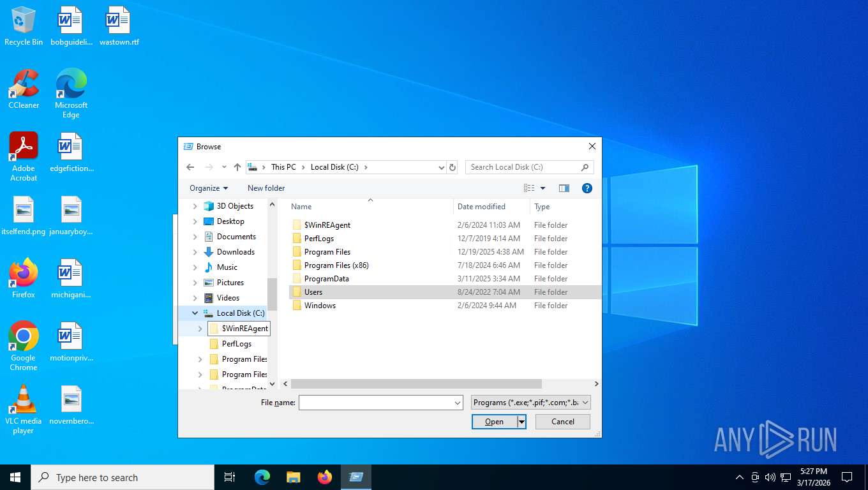Open Task View on the taskbar

point(230,477)
